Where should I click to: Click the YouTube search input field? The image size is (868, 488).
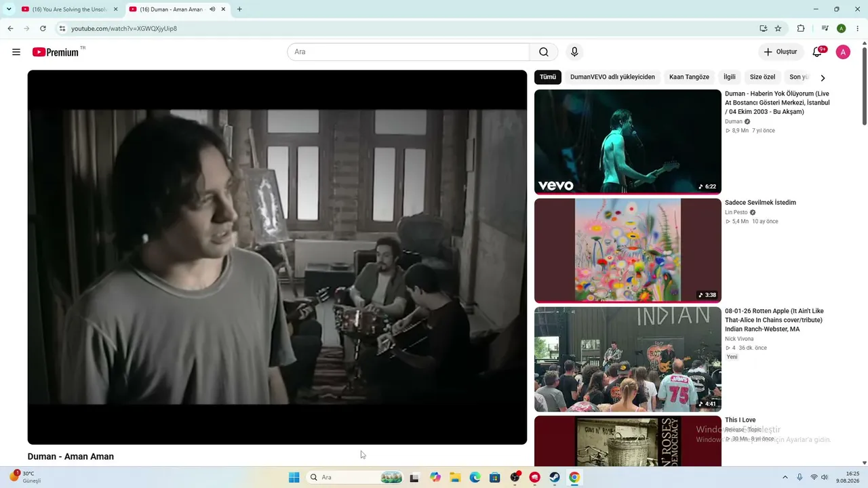point(408,52)
